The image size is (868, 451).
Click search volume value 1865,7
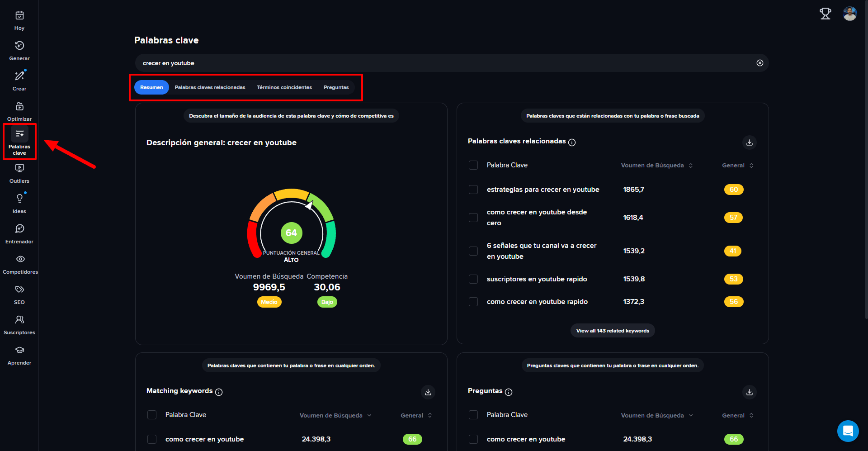coord(634,190)
